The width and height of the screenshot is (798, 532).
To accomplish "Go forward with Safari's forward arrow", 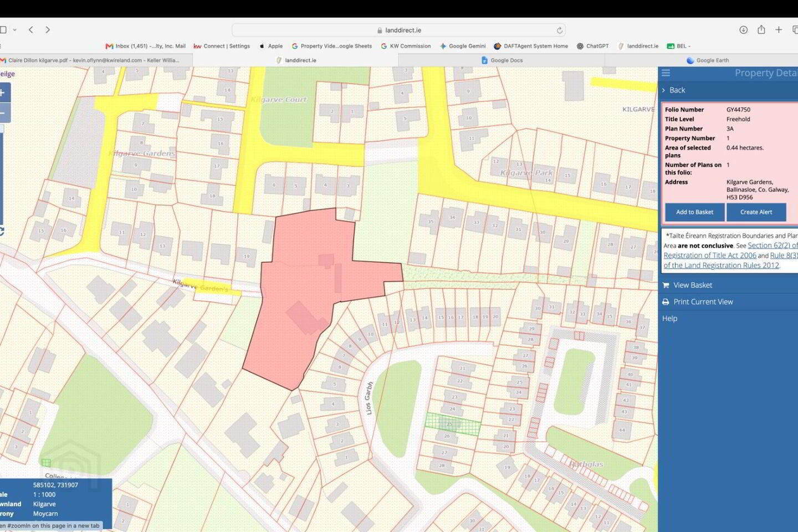I will tap(48, 30).
